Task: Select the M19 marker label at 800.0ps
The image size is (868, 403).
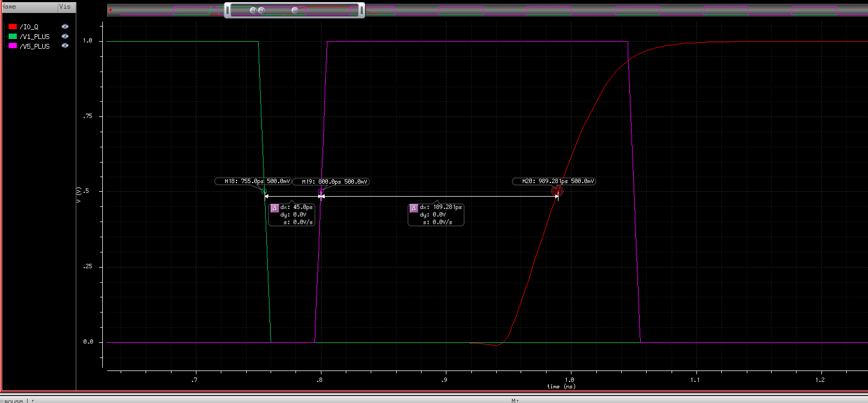Action: point(331,182)
